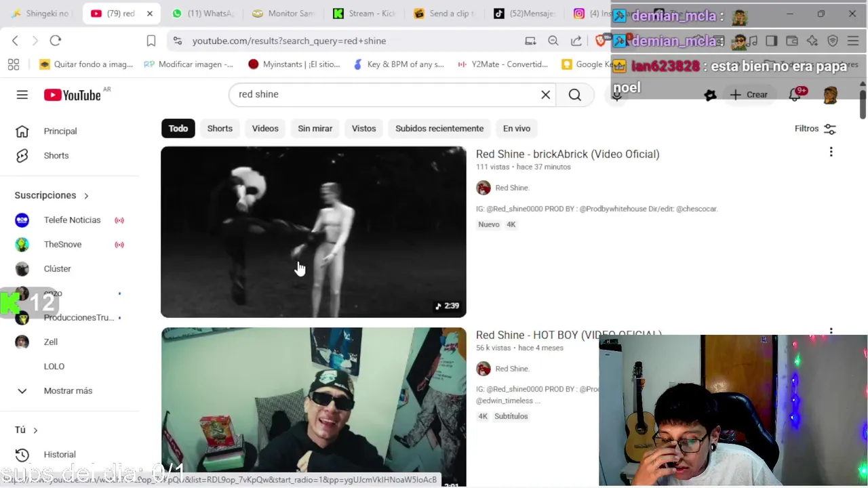
Task: Bookmark the page with the bookmark icon
Action: [151, 41]
